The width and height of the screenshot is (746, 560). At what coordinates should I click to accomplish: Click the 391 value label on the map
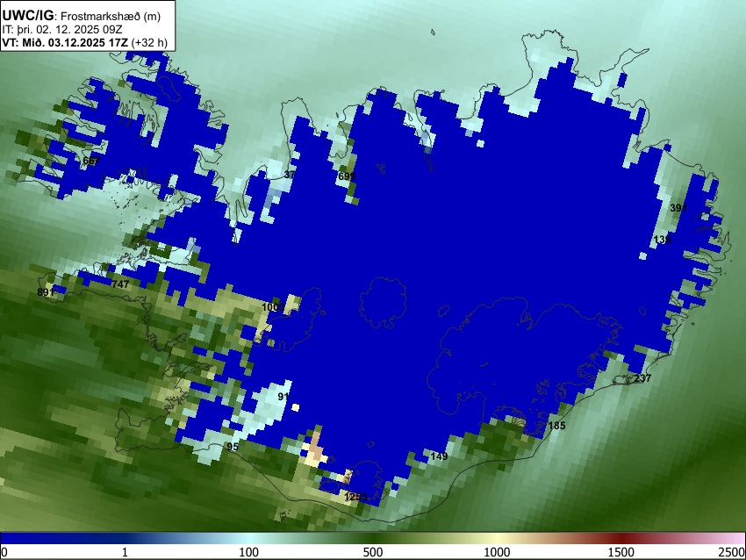tap(678, 208)
